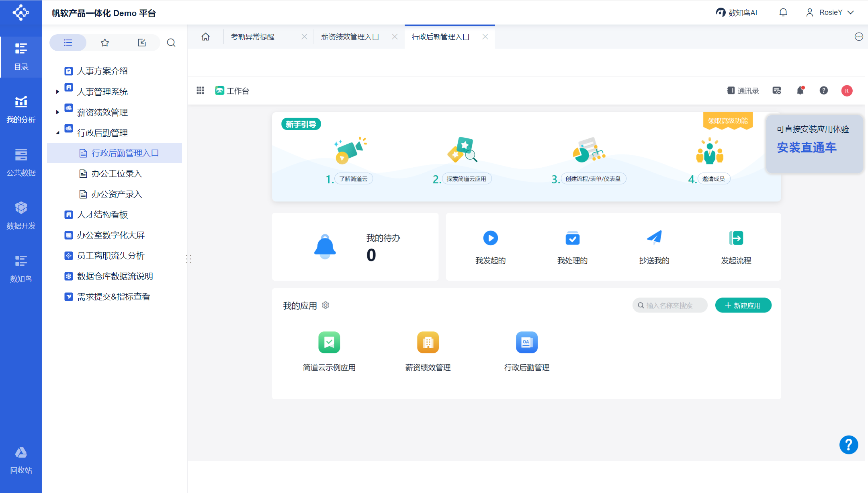Expand the 人事管理系统 tree node
868x493 pixels.
[x=57, y=92]
